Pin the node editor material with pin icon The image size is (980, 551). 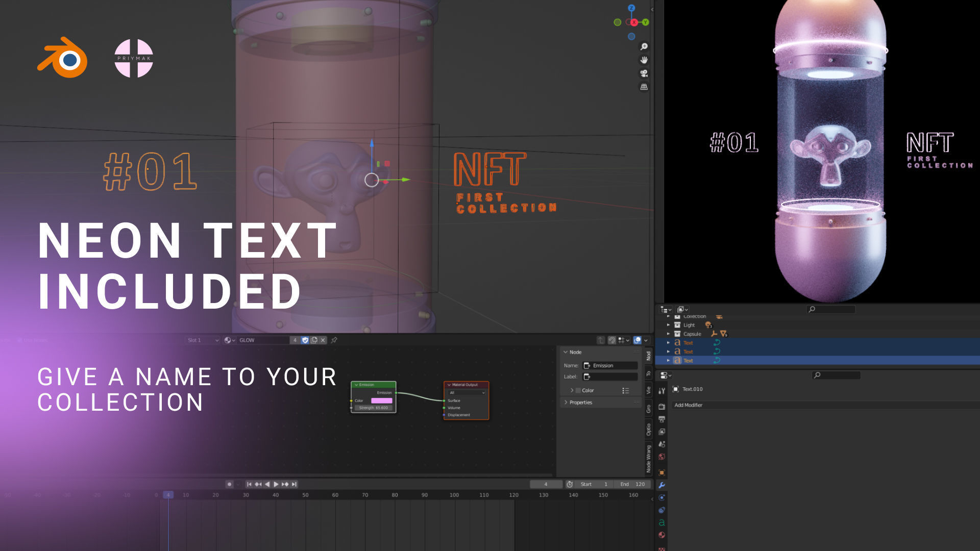[334, 340]
